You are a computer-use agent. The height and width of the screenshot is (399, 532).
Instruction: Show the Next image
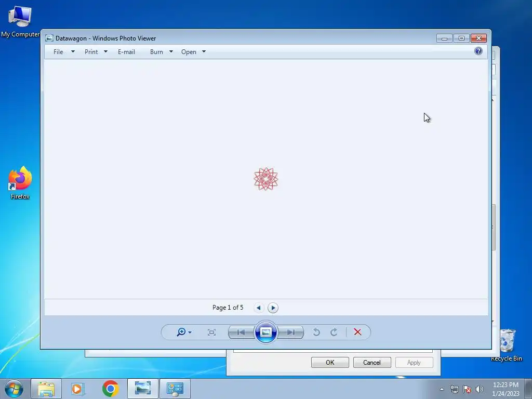tap(291, 332)
